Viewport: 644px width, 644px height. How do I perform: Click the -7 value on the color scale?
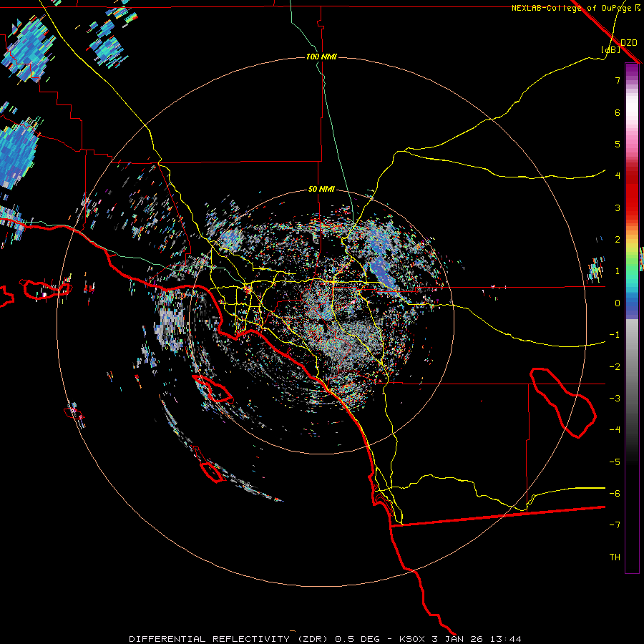[x=615, y=525]
